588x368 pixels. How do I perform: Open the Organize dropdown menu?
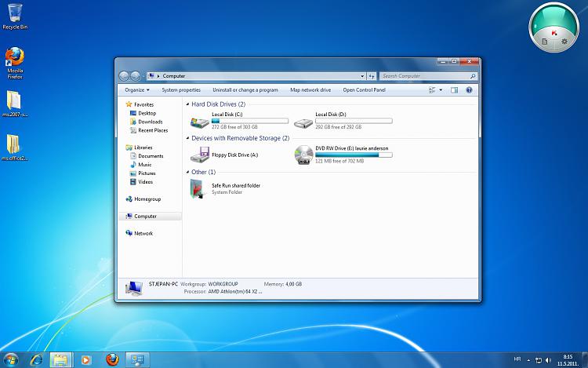pos(137,90)
